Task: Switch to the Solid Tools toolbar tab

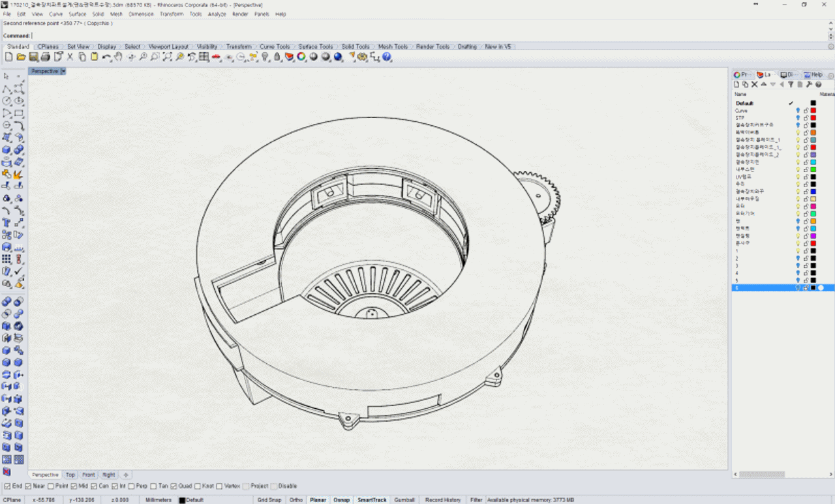Action: (x=356, y=47)
